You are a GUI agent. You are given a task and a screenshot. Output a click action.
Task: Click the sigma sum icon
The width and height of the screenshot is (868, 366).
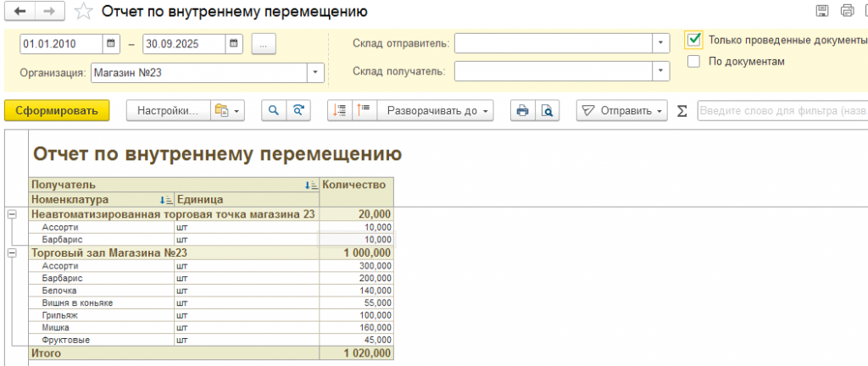(x=682, y=111)
